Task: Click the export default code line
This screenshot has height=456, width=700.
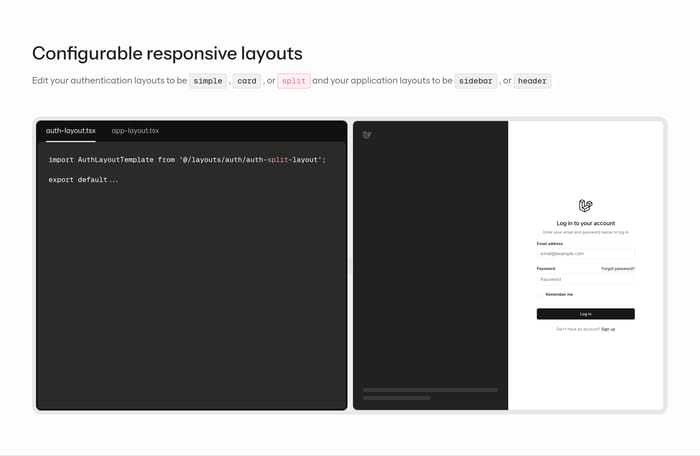Action: (x=84, y=179)
